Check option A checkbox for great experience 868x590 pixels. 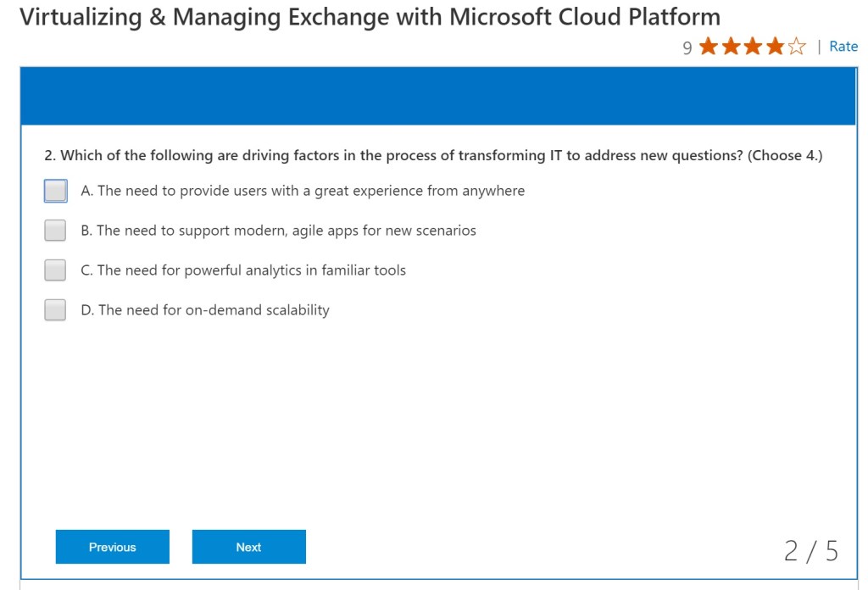[x=55, y=191]
